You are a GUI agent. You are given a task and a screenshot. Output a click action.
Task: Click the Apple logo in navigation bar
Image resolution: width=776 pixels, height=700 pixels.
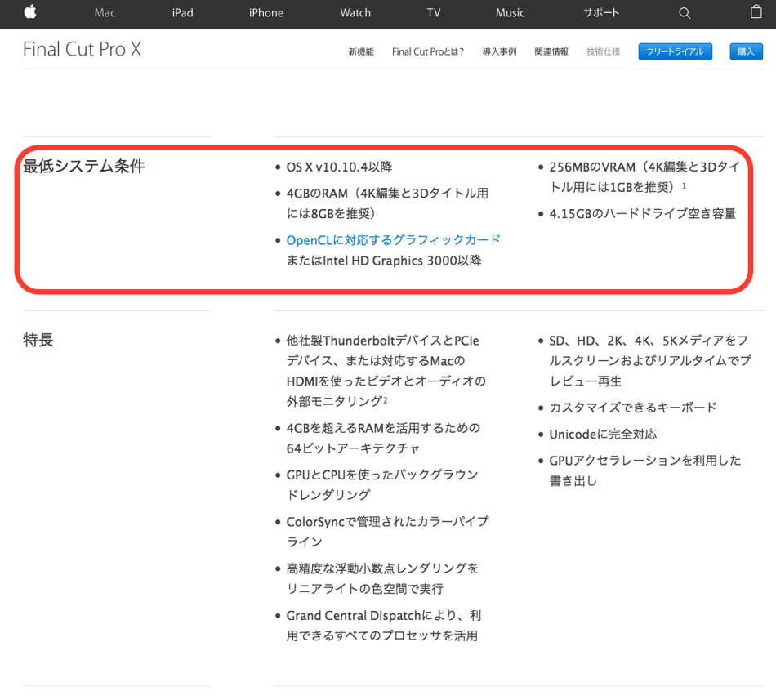coord(30,12)
